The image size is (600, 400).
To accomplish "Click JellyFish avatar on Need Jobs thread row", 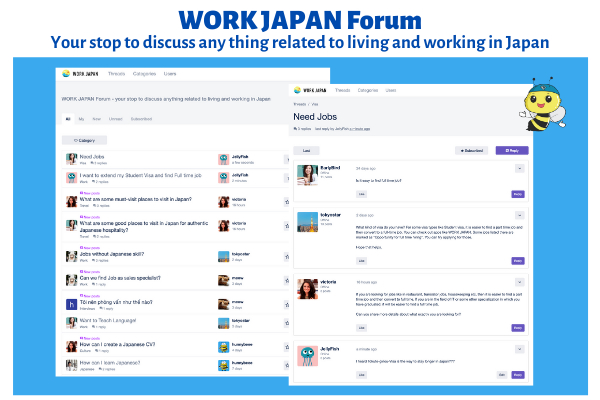I will [223, 158].
